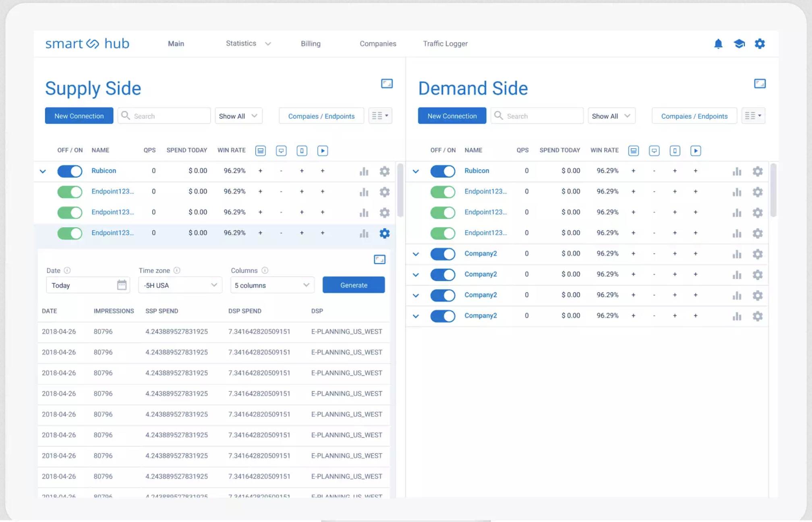Screen dimensions: 812x522
Task: Click Supply Side native ad column icon
Action: pos(281,151)
